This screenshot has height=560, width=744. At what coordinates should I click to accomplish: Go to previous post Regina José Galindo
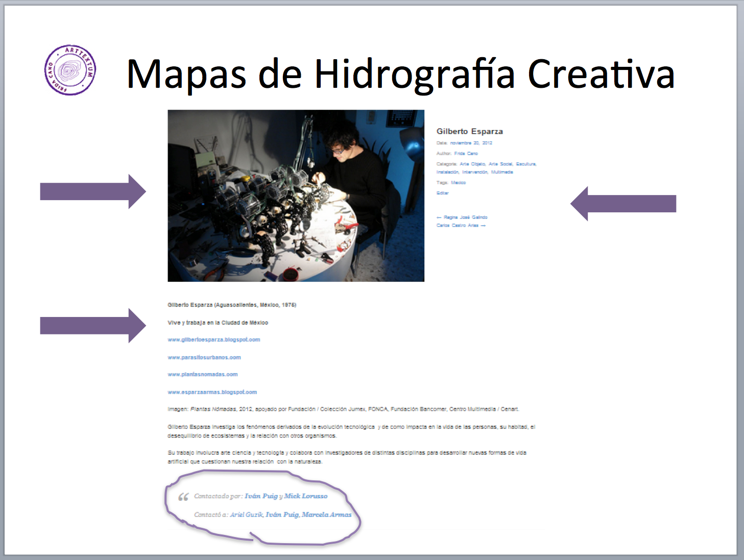click(465, 217)
